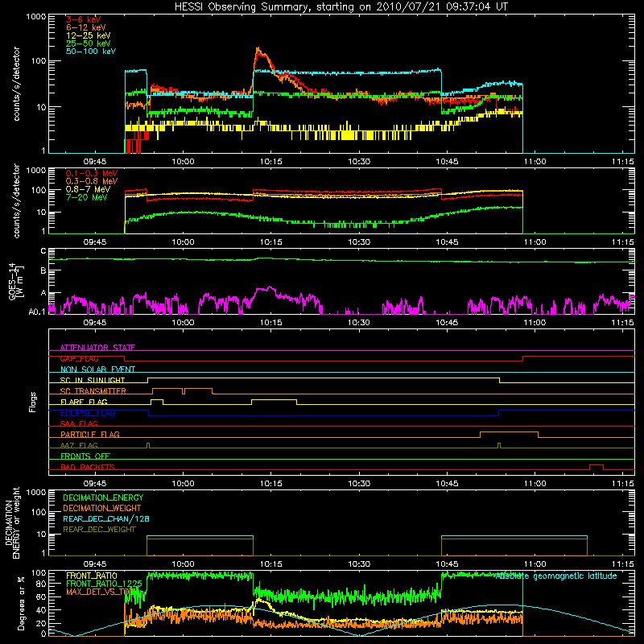Click the DECIMATION_WEIGHT legend entry

(x=102, y=509)
